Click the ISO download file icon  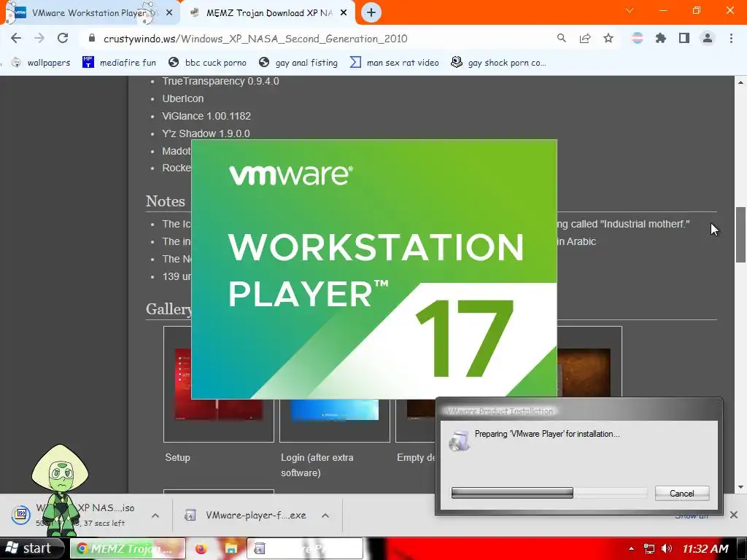pos(21,514)
